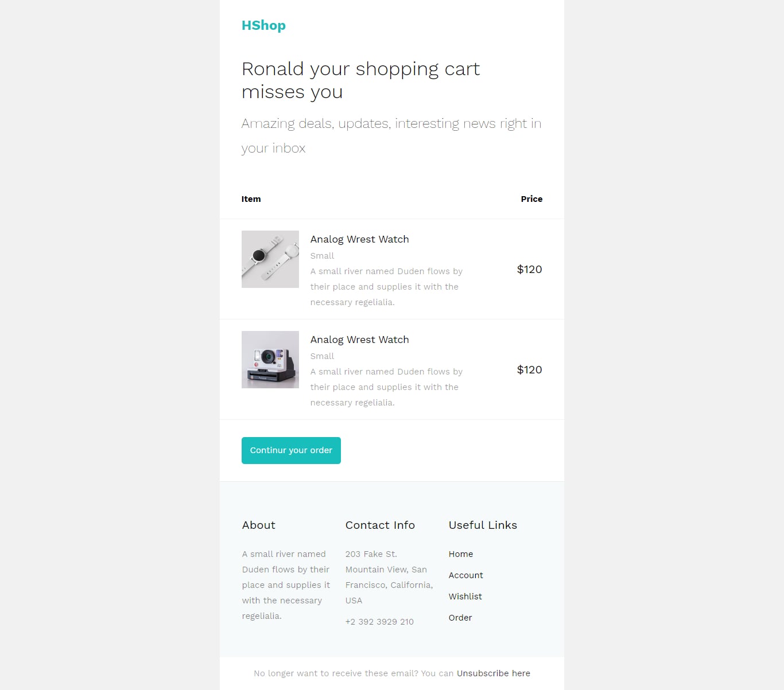Click Unsubscribe here at the bottom
Screen dimensions: 784x690
493,673
